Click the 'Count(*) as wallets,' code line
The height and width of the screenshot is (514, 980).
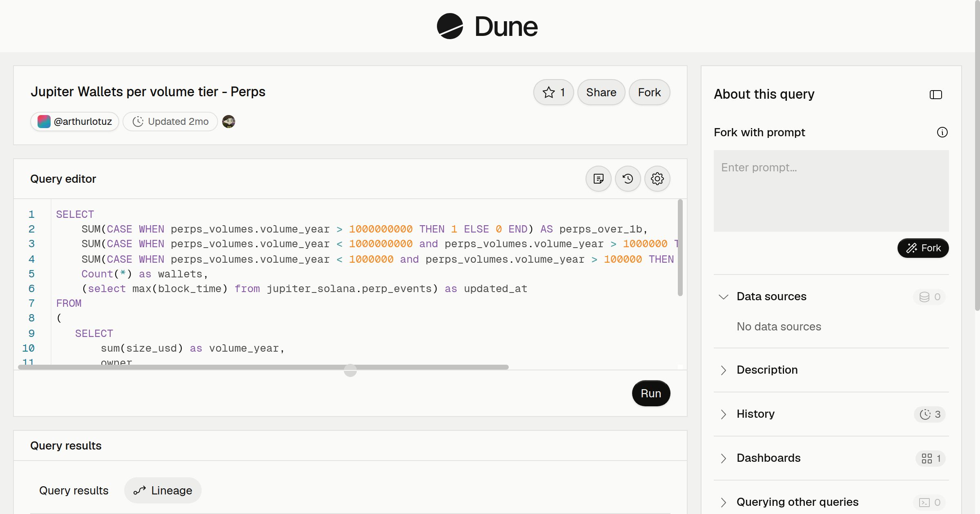point(145,274)
